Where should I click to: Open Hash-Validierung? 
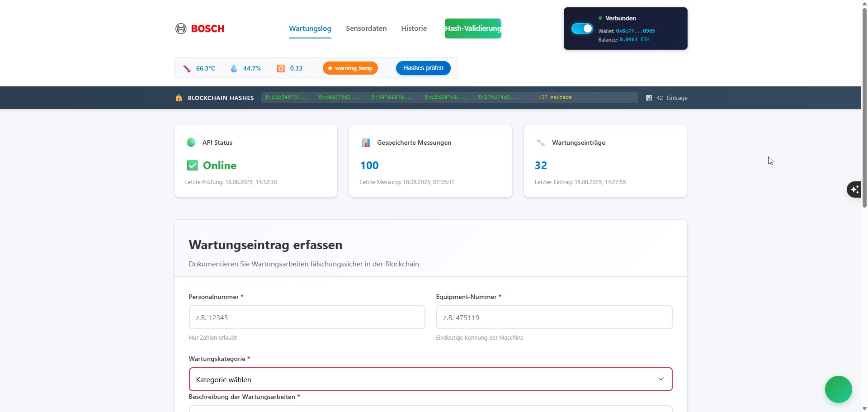click(x=472, y=28)
